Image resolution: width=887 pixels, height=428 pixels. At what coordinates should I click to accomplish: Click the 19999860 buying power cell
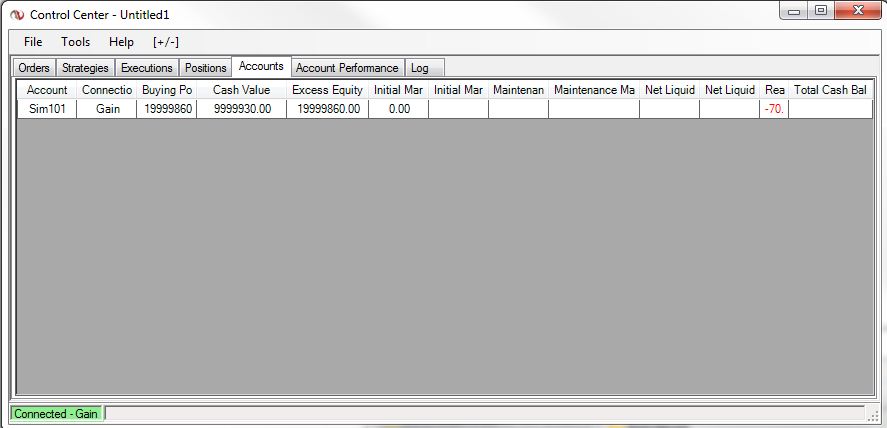(167, 109)
